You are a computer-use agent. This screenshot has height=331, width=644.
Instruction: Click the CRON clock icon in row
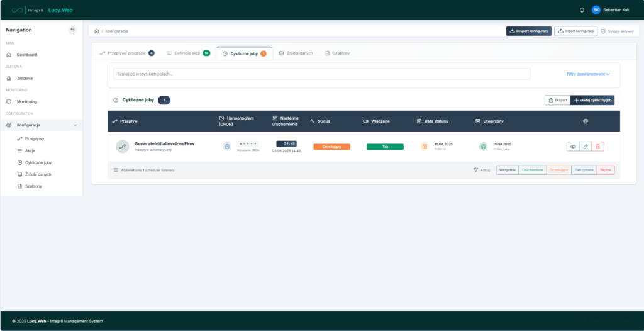(x=227, y=147)
